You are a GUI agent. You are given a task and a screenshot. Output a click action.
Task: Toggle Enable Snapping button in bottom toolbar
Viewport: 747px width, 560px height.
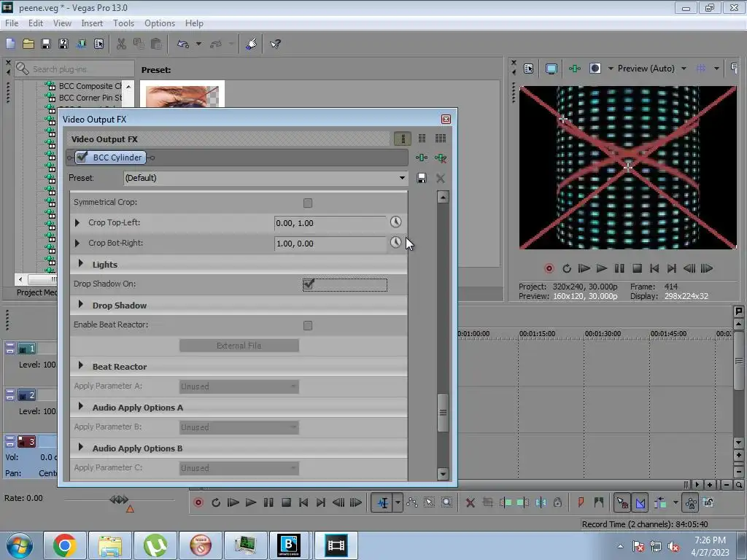(622, 502)
